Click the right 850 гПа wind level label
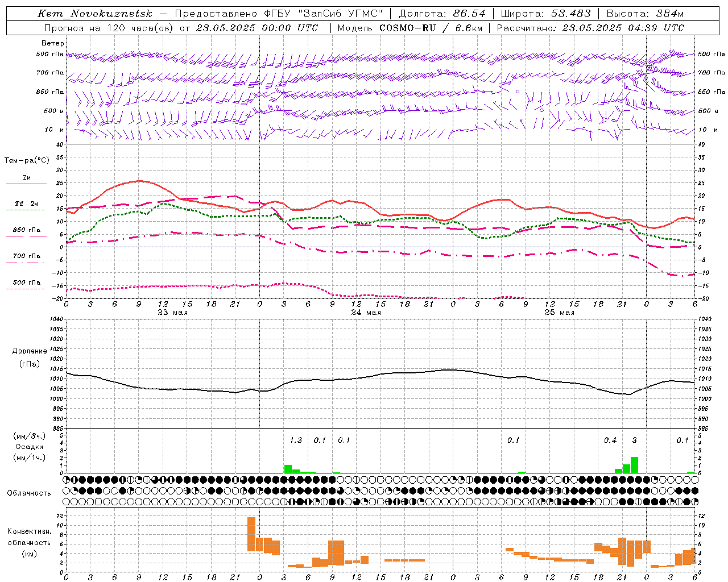Viewport: 728px width, 582px height. point(712,92)
